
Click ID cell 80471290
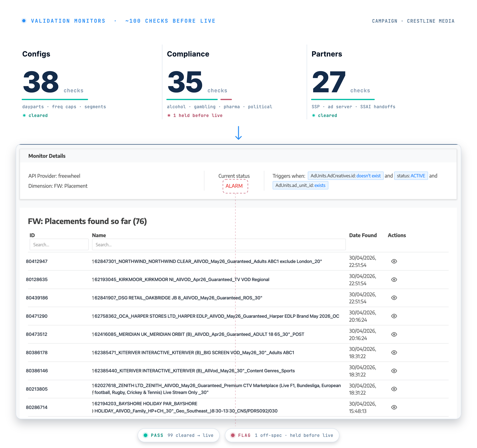pyautogui.click(x=37, y=316)
